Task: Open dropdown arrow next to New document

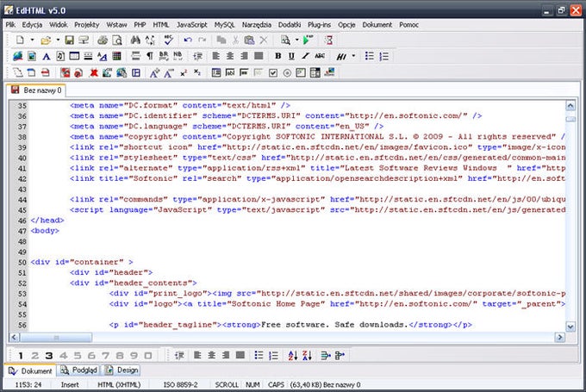Action: [x=32, y=40]
